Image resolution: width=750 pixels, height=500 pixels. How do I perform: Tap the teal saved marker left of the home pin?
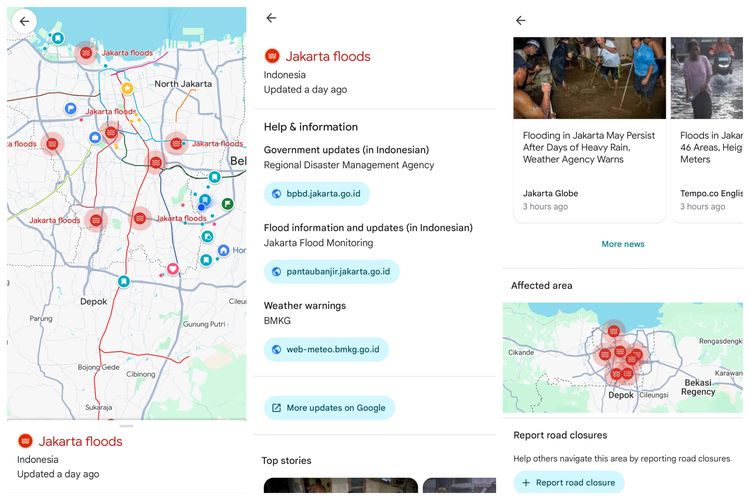coord(206,260)
